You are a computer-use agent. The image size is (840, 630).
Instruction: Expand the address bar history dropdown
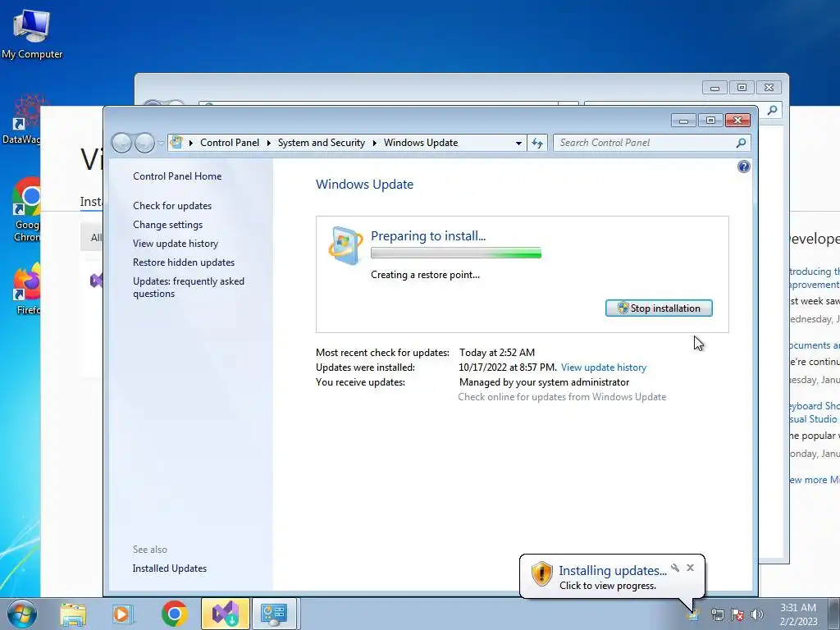pyautogui.click(x=518, y=143)
